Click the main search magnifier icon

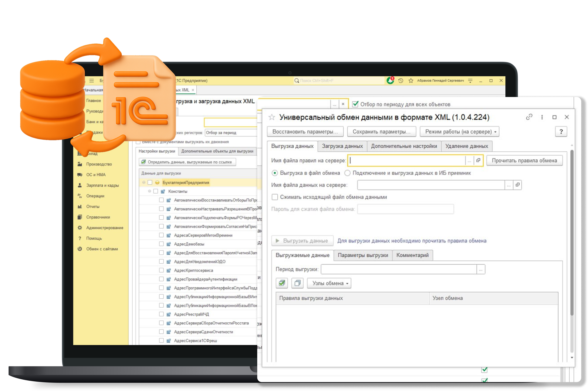297,81
